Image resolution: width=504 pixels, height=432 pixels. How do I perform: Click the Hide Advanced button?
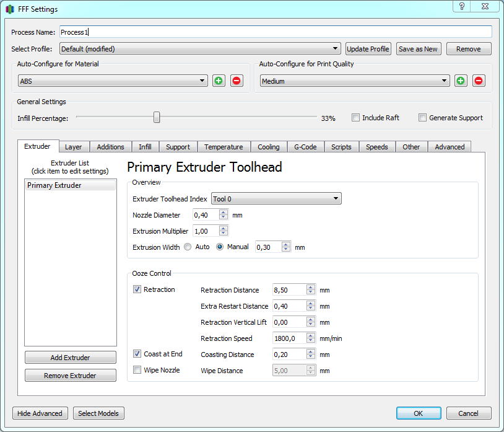point(40,413)
